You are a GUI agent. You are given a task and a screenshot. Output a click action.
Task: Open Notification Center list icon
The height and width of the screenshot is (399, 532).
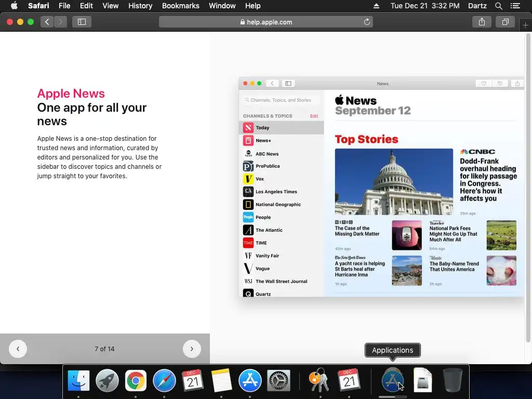pyautogui.click(x=515, y=6)
